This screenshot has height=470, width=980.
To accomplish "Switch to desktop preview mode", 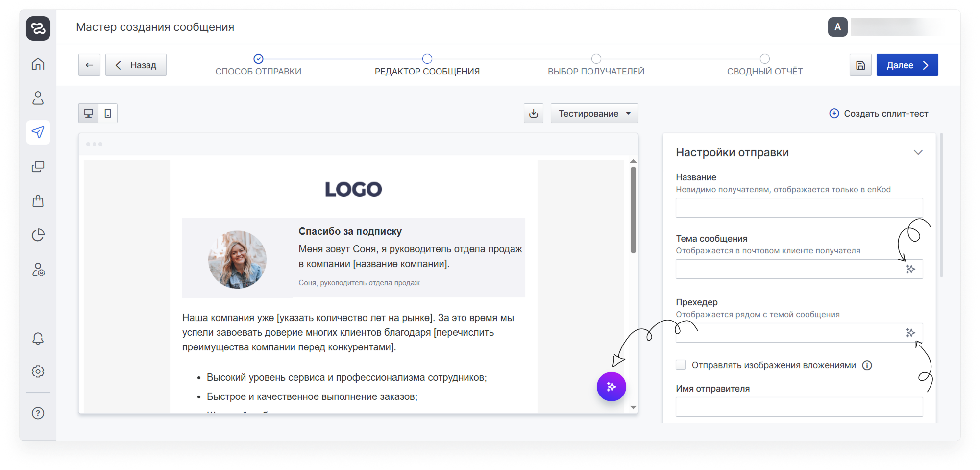I will [89, 113].
